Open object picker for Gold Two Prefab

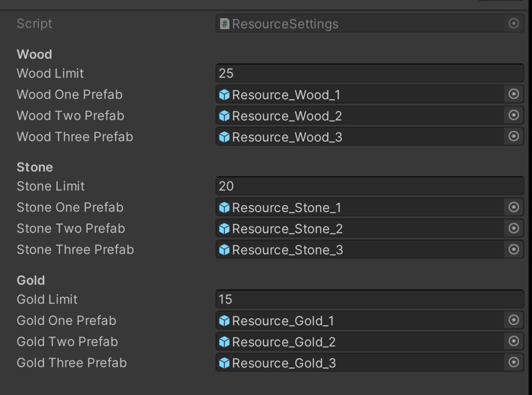513,341
